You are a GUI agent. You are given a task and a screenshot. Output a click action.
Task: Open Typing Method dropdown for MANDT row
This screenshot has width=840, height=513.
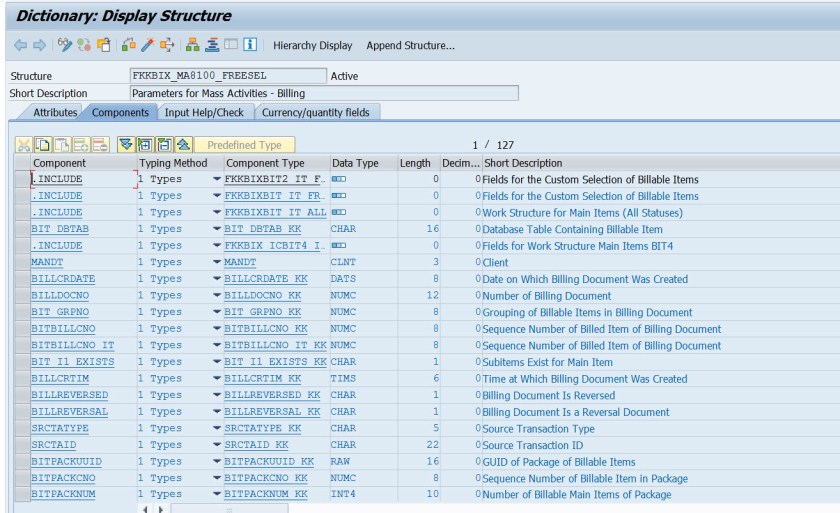[217, 261]
